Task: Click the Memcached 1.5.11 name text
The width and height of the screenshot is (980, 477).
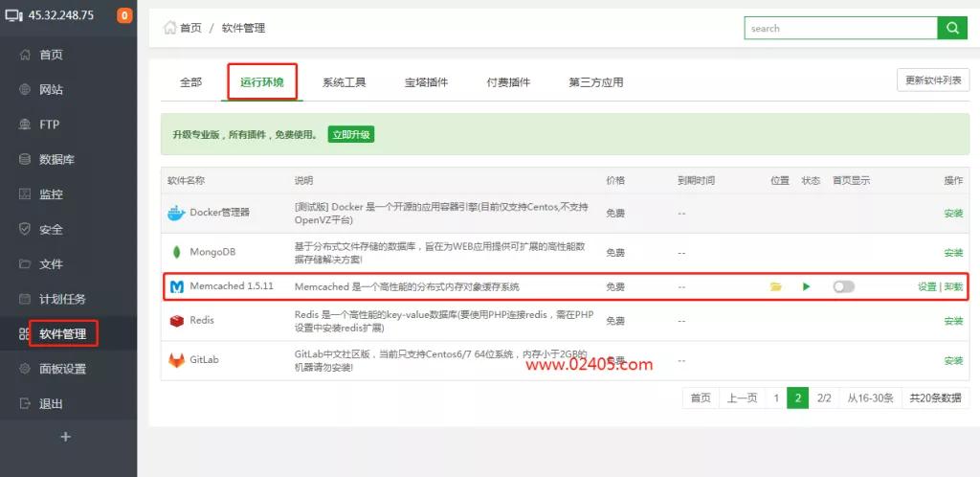Action: [x=232, y=286]
